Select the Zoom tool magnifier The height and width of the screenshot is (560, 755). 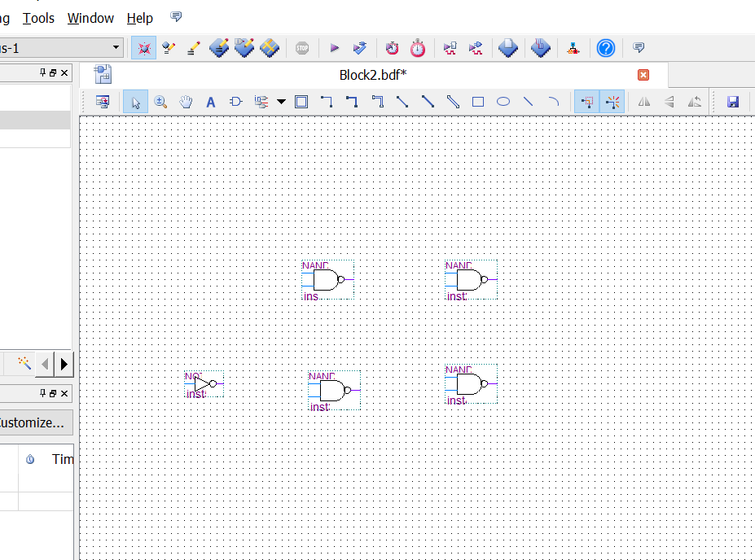tap(160, 102)
